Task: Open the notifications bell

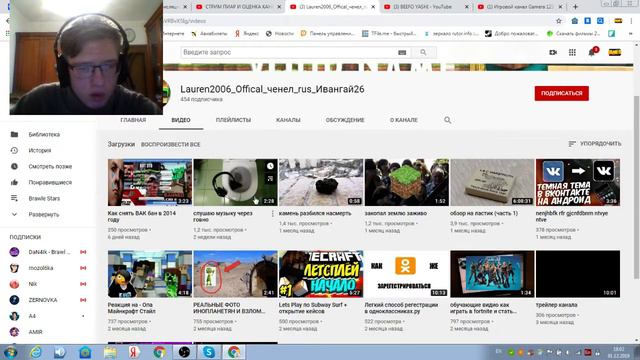Action: coord(591,52)
